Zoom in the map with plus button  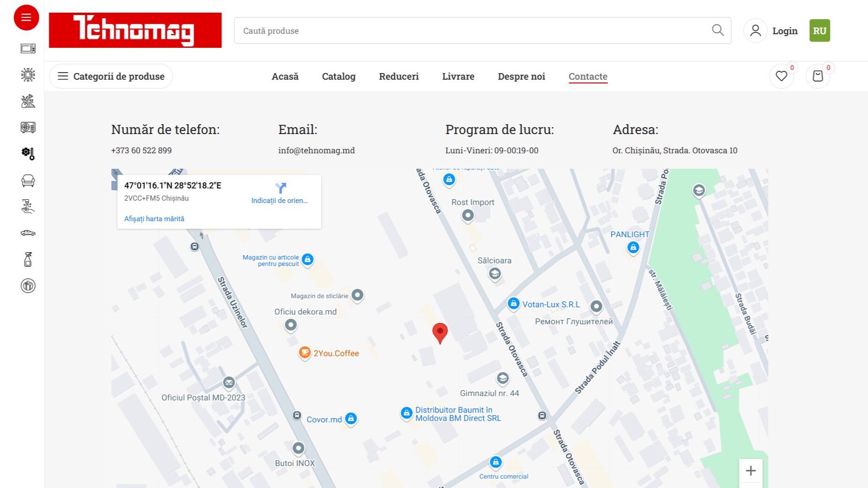click(751, 471)
